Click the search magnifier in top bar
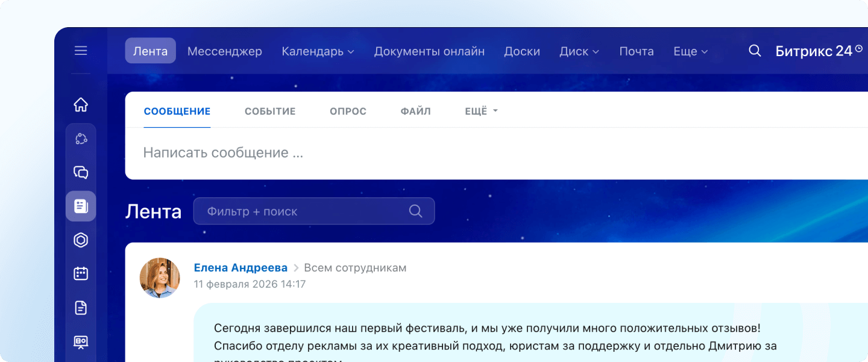The width and height of the screenshot is (868, 362). [x=755, y=51]
